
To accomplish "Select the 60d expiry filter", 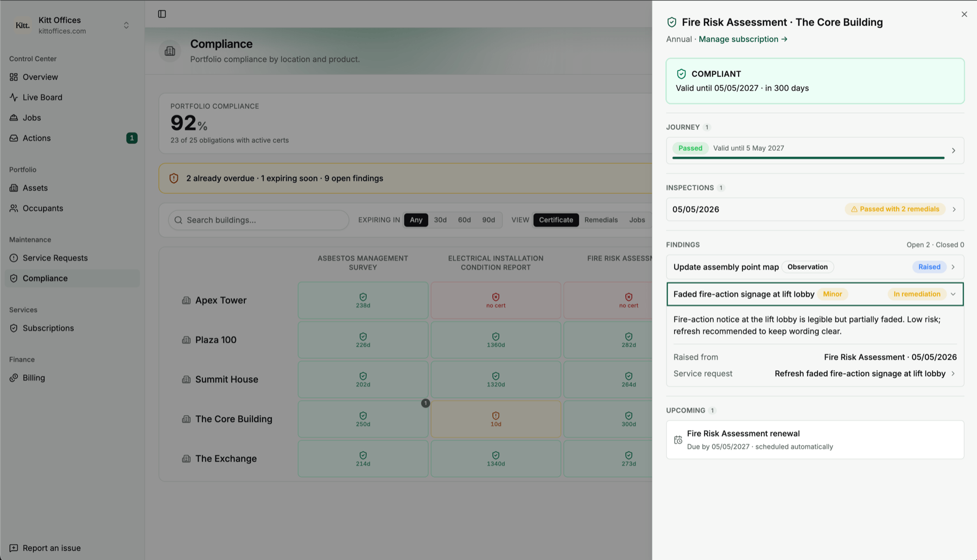I will click(464, 220).
